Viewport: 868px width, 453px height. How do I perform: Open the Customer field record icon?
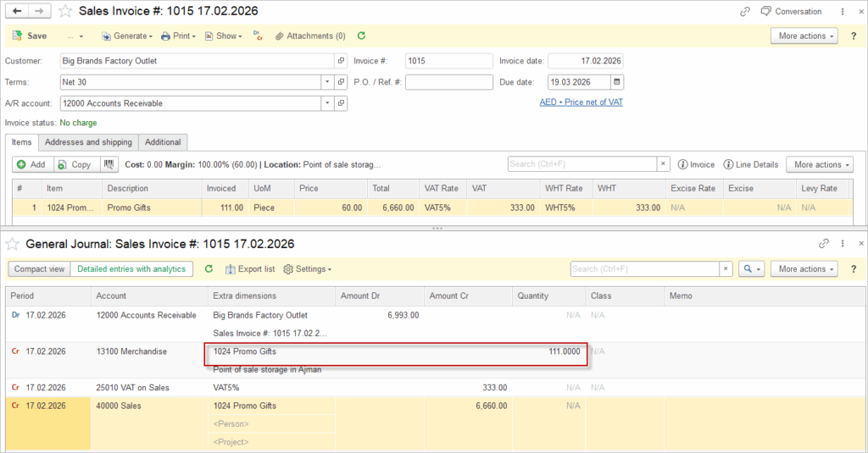[341, 61]
